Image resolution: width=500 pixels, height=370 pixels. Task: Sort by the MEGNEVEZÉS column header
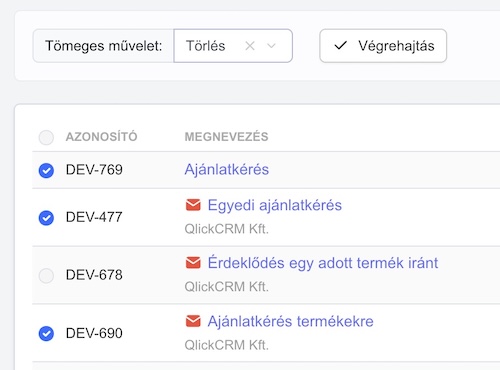point(226,137)
